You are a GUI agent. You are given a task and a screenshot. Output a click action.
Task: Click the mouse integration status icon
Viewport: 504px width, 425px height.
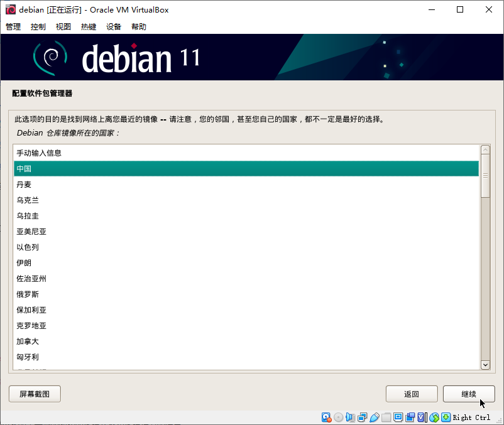434,417
